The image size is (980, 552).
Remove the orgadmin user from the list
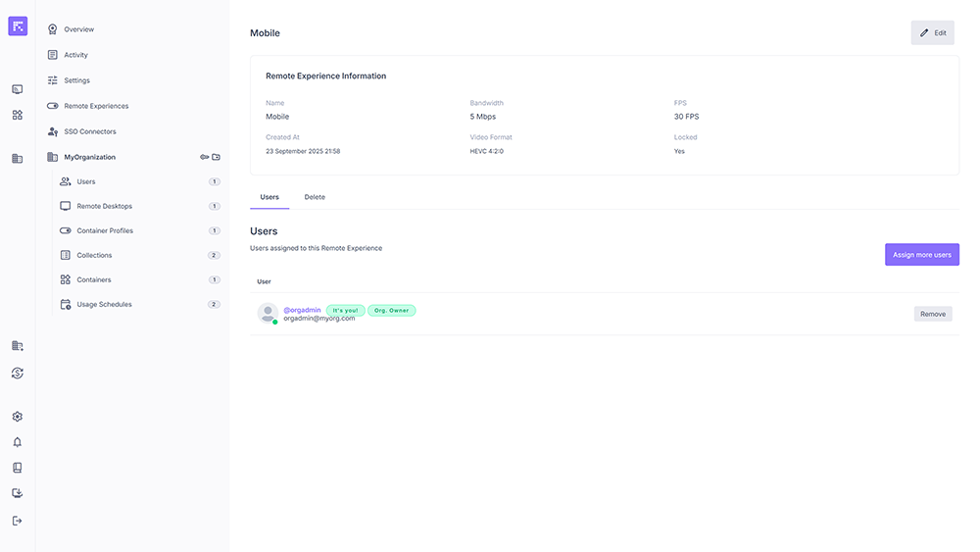[x=932, y=314]
